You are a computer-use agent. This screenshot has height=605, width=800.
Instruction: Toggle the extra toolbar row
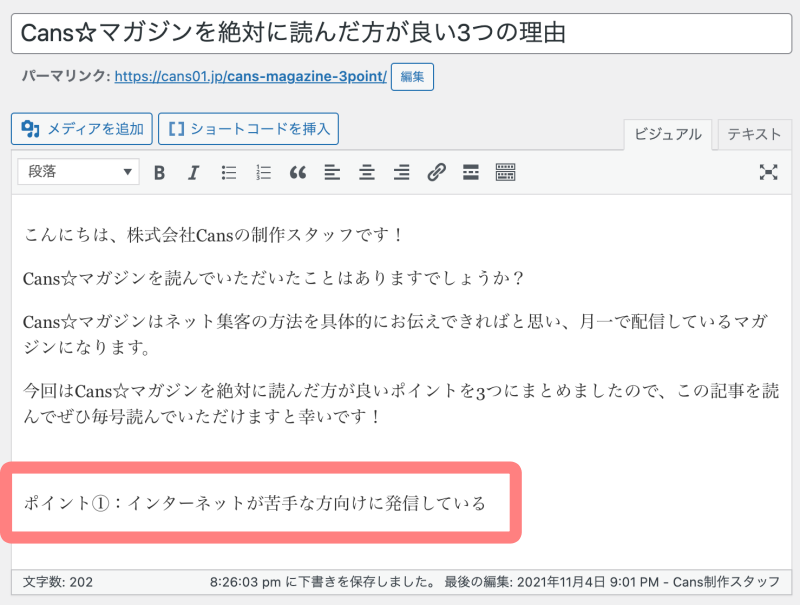505,172
